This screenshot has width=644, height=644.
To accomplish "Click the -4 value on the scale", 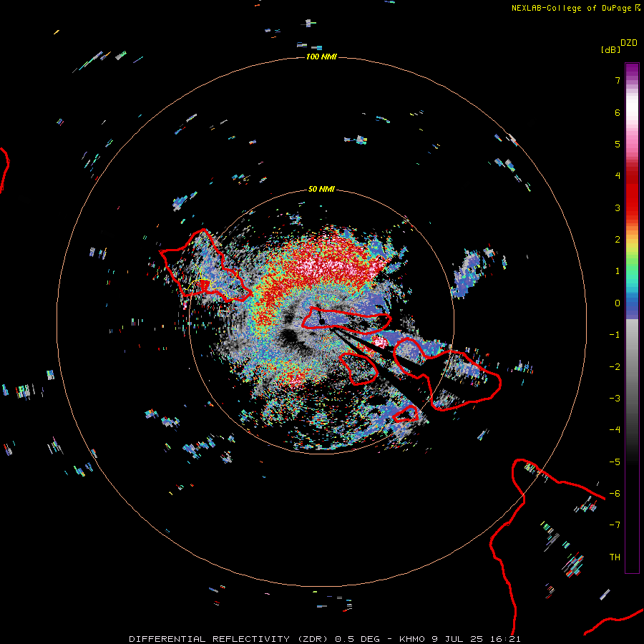I will [x=615, y=430].
